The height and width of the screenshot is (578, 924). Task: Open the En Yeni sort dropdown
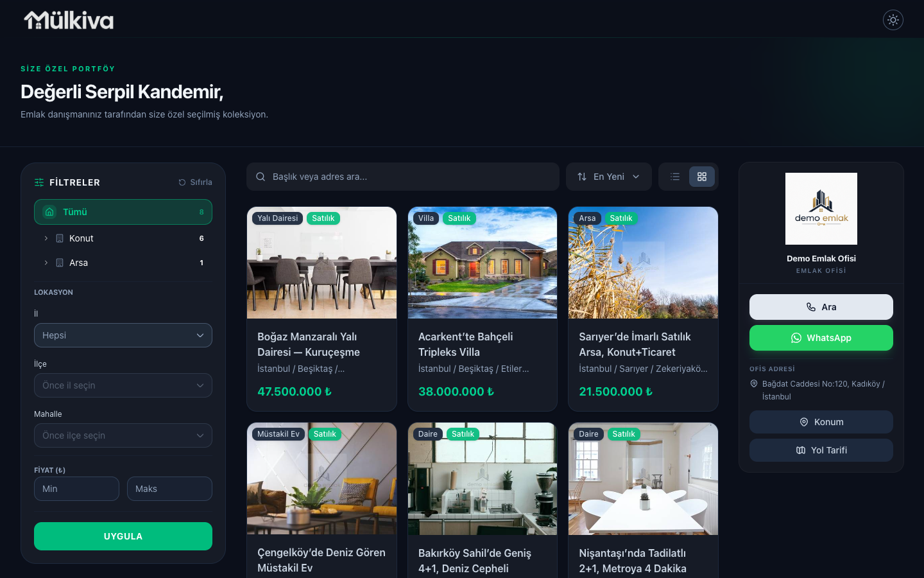(609, 177)
